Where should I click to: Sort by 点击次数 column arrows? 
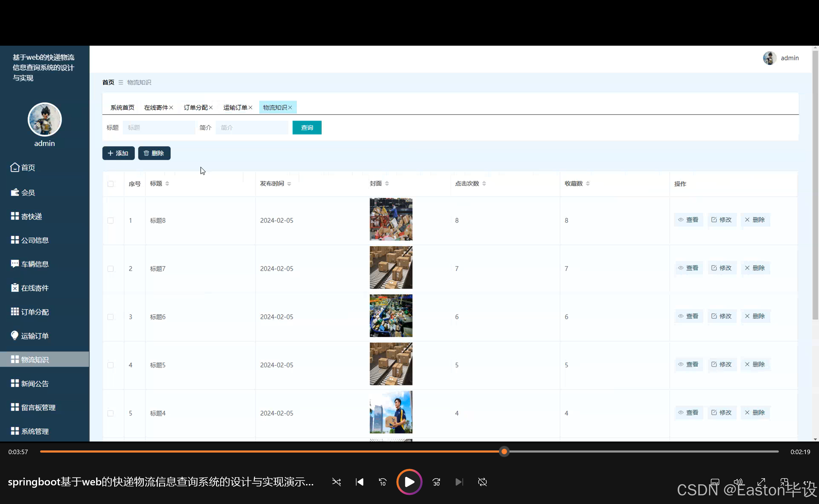pyautogui.click(x=484, y=184)
